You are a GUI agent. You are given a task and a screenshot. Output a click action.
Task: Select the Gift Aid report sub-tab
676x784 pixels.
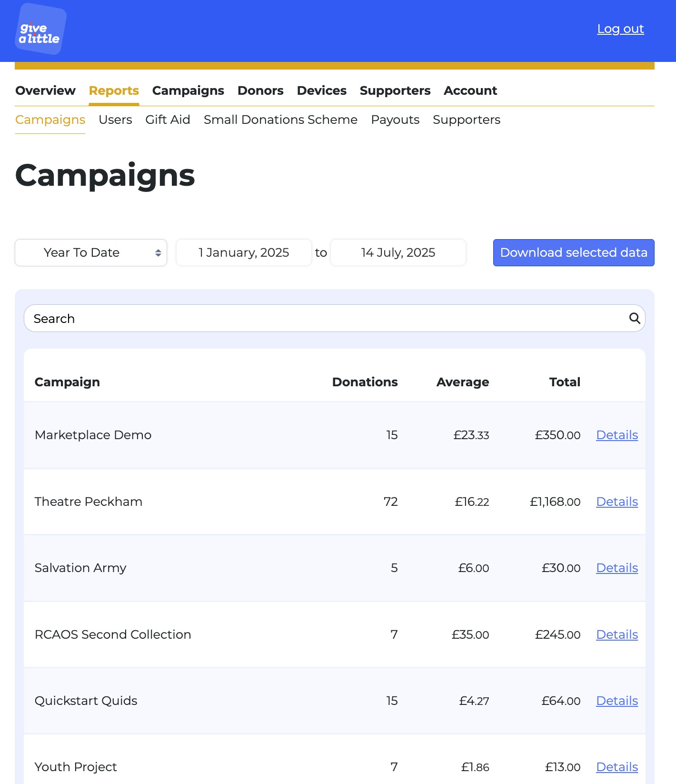[x=168, y=120]
